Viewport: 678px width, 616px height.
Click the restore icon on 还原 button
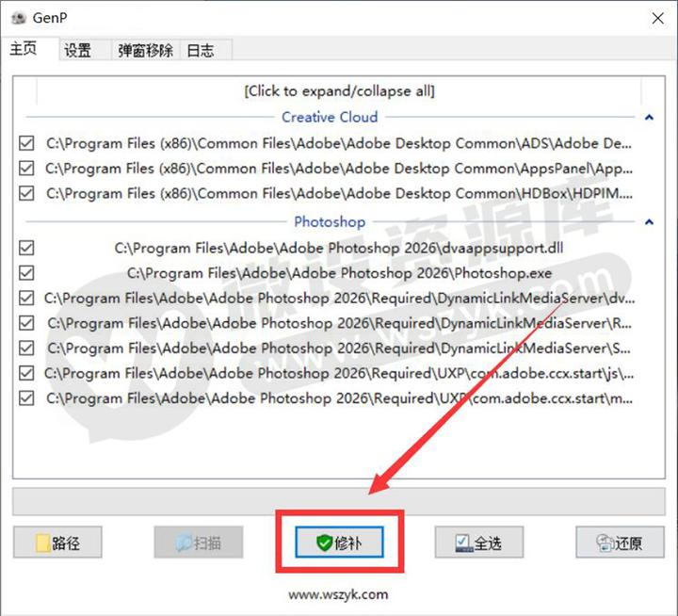pyautogui.click(x=605, y=543)
